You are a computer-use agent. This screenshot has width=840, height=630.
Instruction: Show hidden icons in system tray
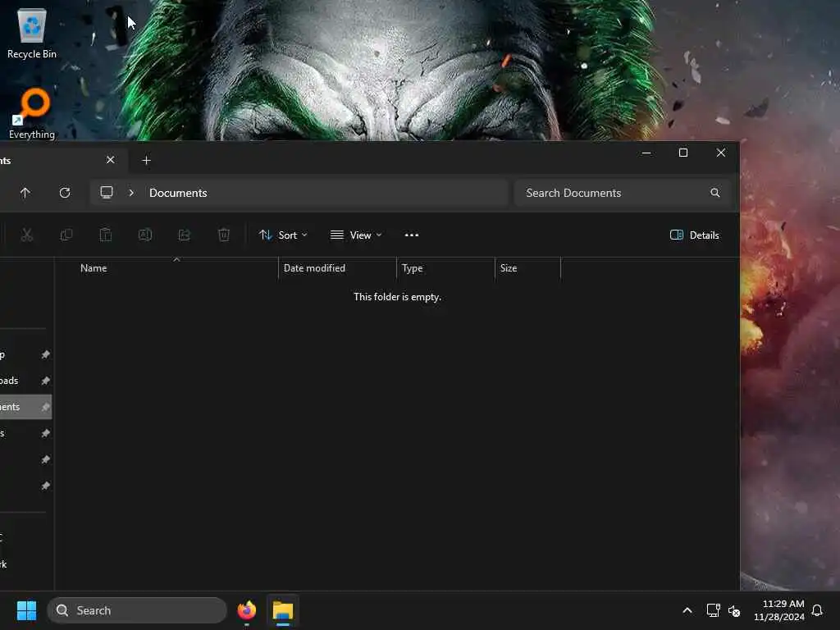pos(687,610)
